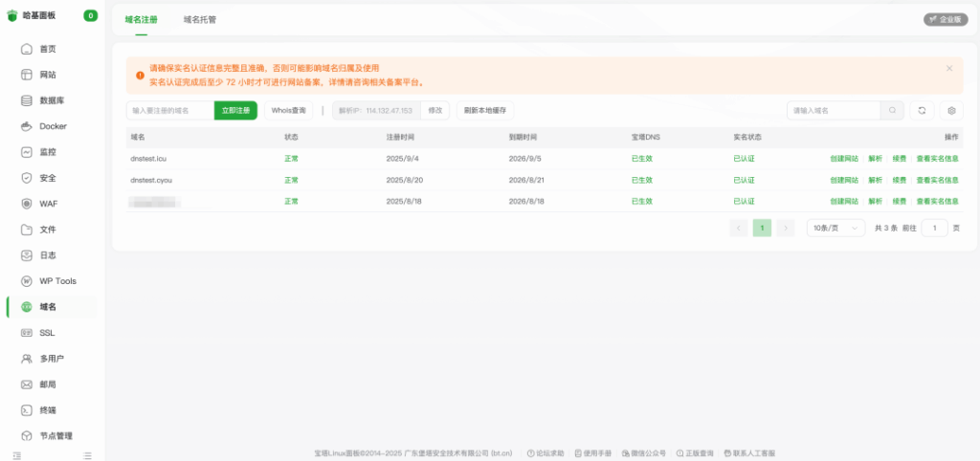980x461 pixels.
Task: Click 续费 for dnstest.icu
Action: tap(900, 158)
